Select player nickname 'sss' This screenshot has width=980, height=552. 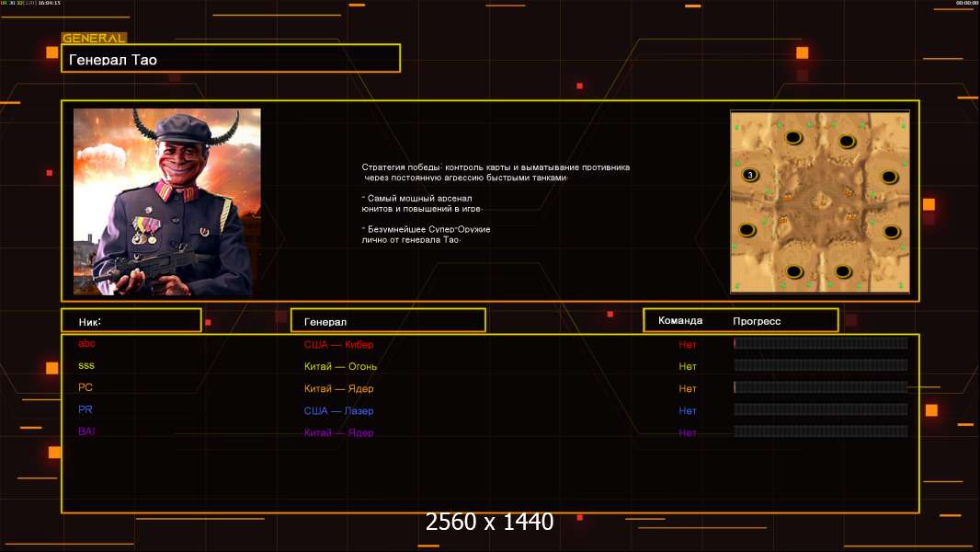[86, 365]
